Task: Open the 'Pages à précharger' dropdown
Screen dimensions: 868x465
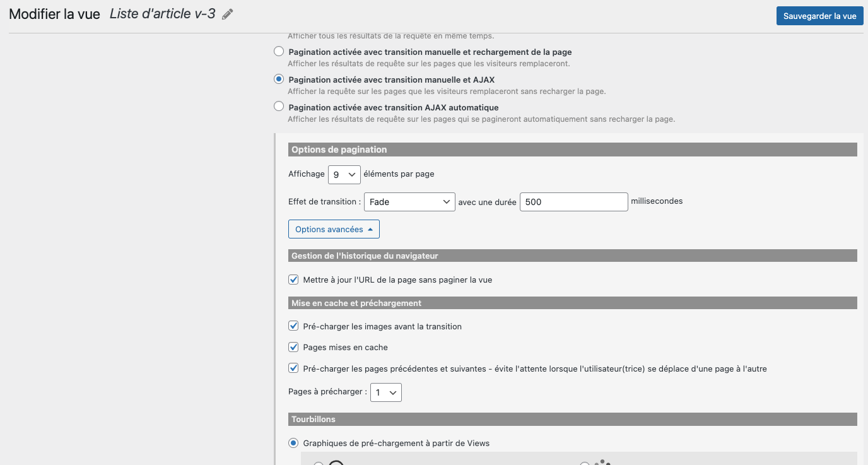Action: tap(386, 392)
